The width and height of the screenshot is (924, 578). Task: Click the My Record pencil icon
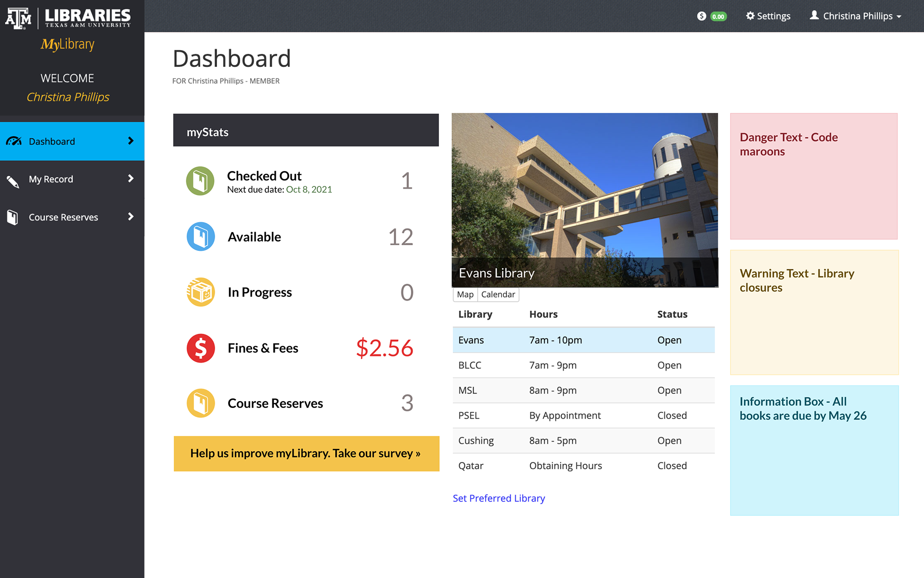tap(13, 181)
